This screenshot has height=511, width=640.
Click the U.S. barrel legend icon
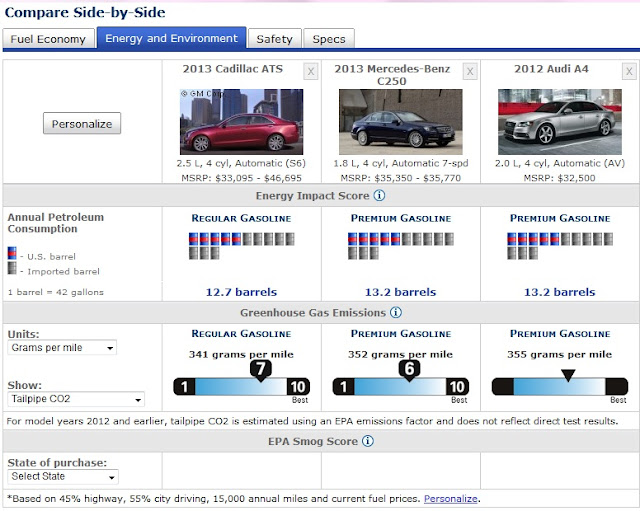pos(12,253)
